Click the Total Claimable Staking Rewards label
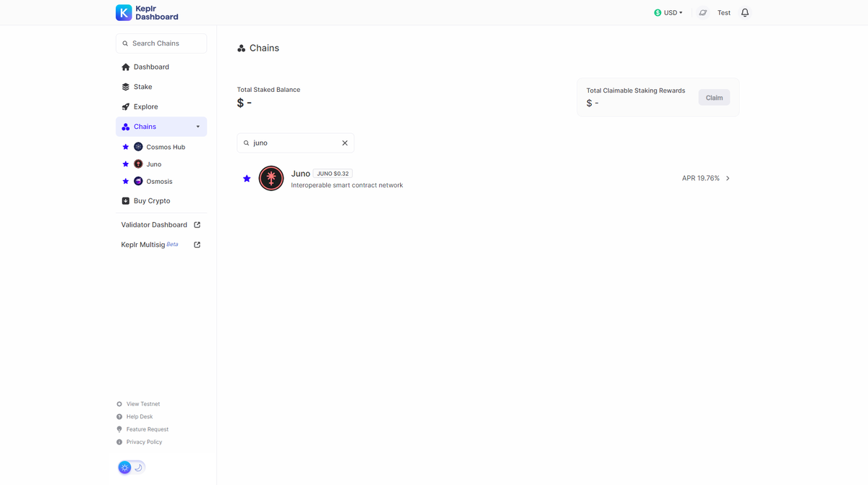Viewport: 868px width, 485px height. tap(636, 90)
